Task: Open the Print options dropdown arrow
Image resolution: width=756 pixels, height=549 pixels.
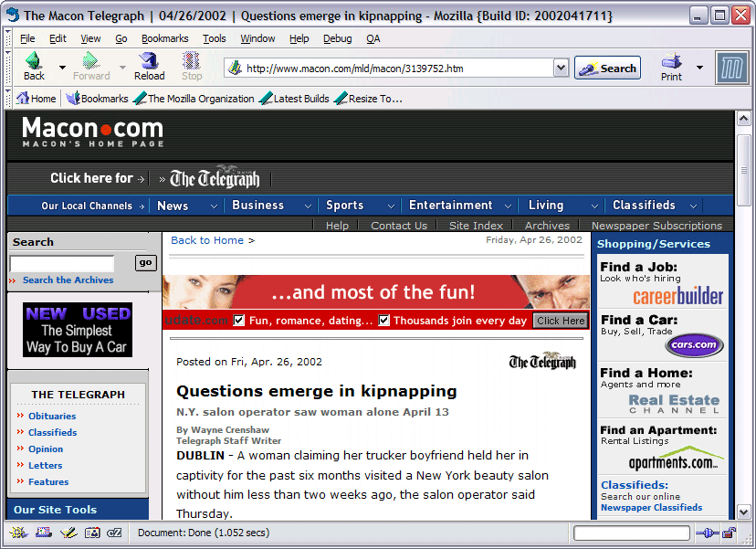Action: (699, 68)
